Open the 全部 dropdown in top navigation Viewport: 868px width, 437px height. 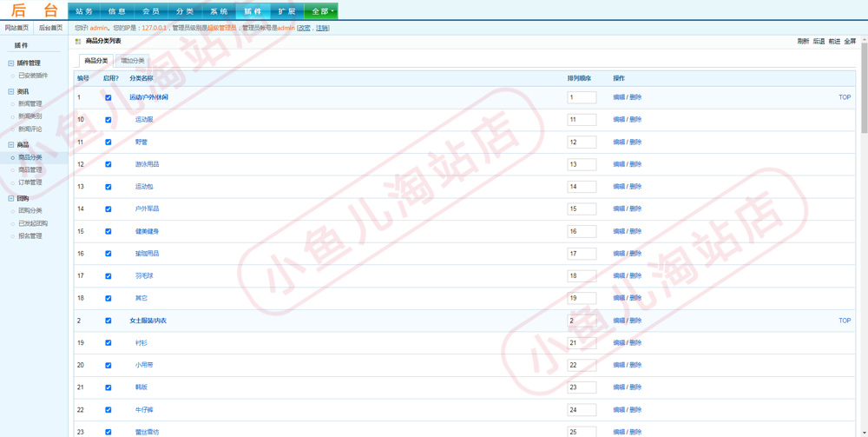(x=321, y=11)
